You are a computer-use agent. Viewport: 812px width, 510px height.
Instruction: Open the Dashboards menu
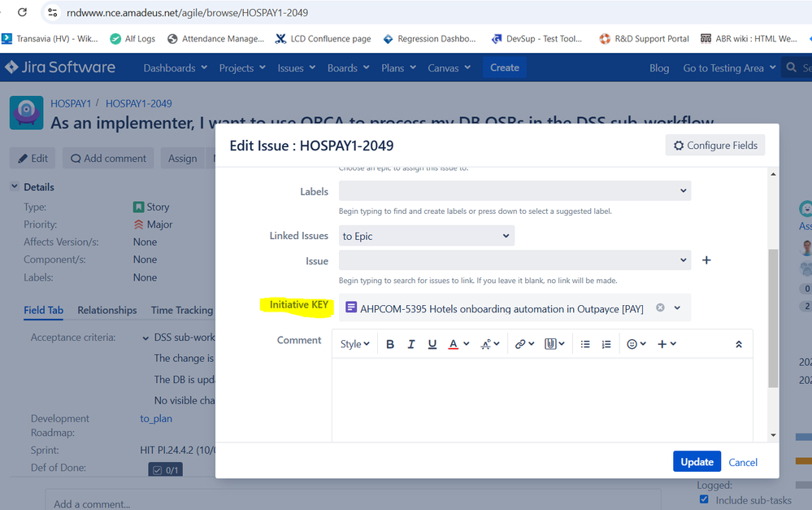pyautogui.click(x=175, y=68)
